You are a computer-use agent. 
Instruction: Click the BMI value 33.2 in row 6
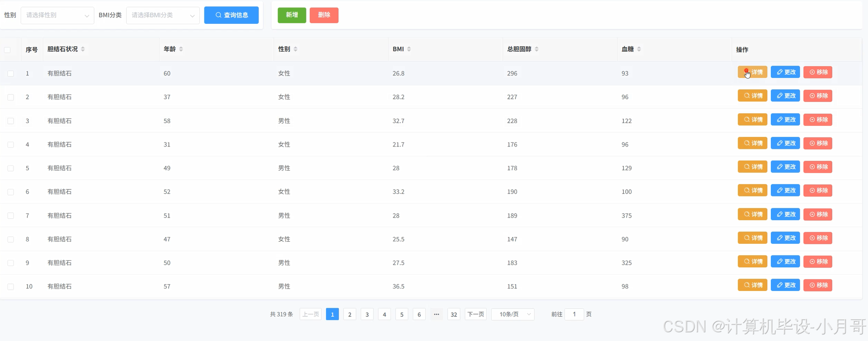[399, 192]
